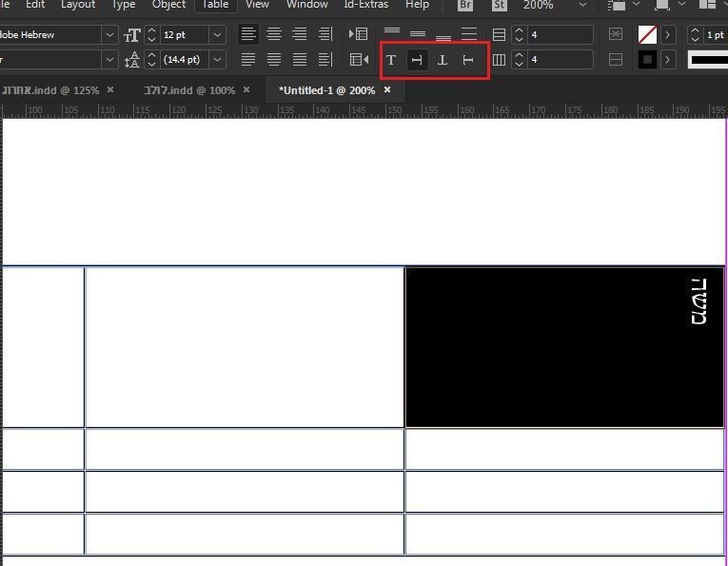Screen dimensions: 728x566
Task: Open Adobe Stock via the St icon
Action: (x=499, y=5)
